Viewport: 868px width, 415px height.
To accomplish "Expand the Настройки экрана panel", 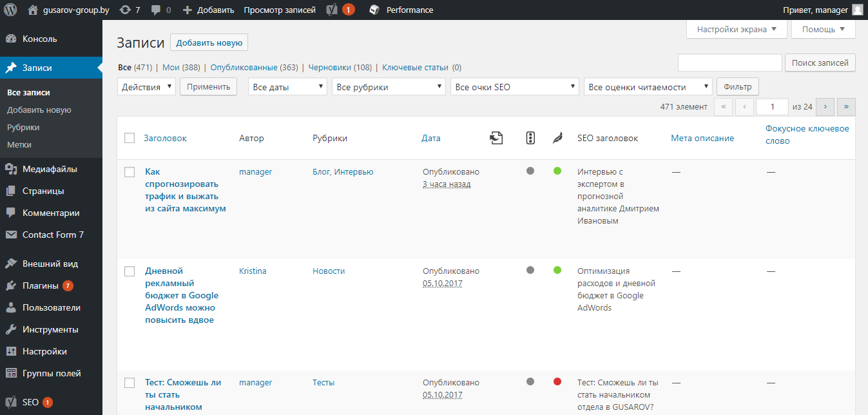I will [x=736, y=29].
